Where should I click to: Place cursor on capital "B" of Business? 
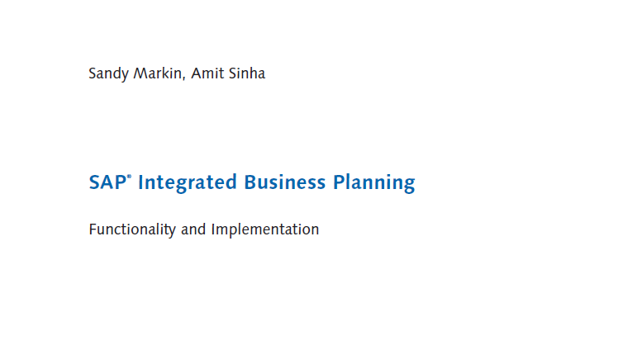(250, 182)
